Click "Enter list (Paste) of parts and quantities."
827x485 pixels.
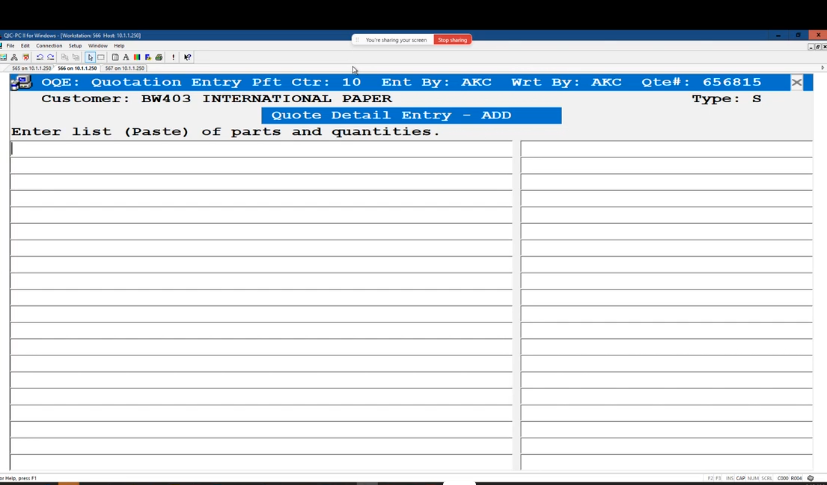click(226, 132)
